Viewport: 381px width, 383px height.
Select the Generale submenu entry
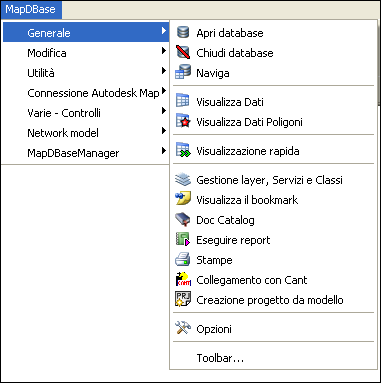[x=86, y=32]
